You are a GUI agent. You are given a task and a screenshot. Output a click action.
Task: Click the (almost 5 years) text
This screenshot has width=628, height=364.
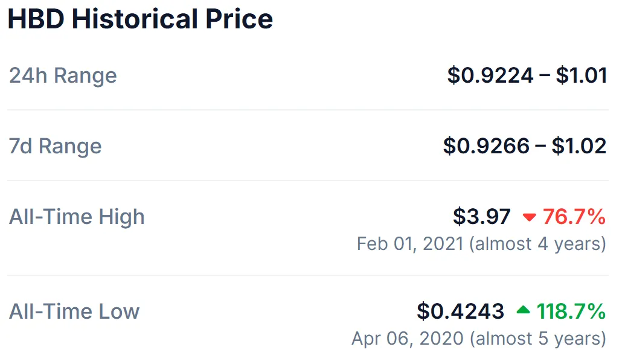coord(538,339)
